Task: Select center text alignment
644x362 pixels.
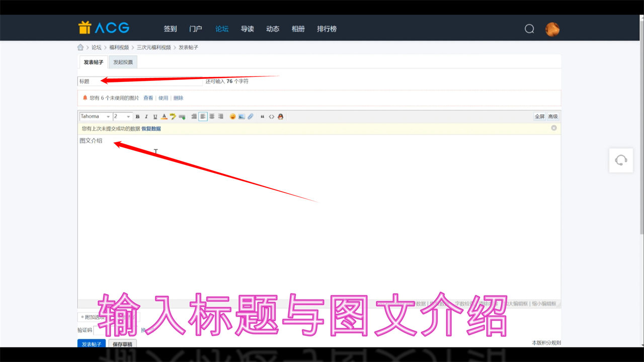Action: click(x=212, y=117)
